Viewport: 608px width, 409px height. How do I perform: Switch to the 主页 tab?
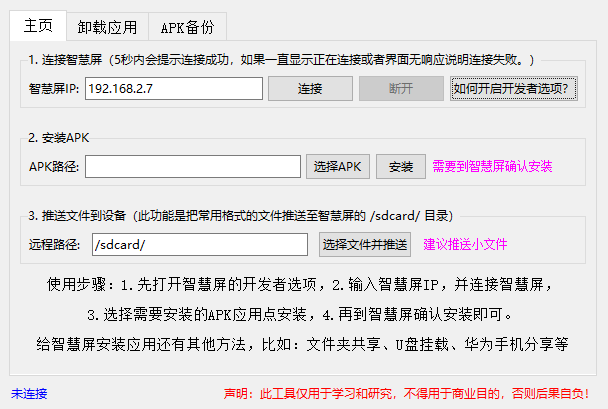tap(39, 26)
